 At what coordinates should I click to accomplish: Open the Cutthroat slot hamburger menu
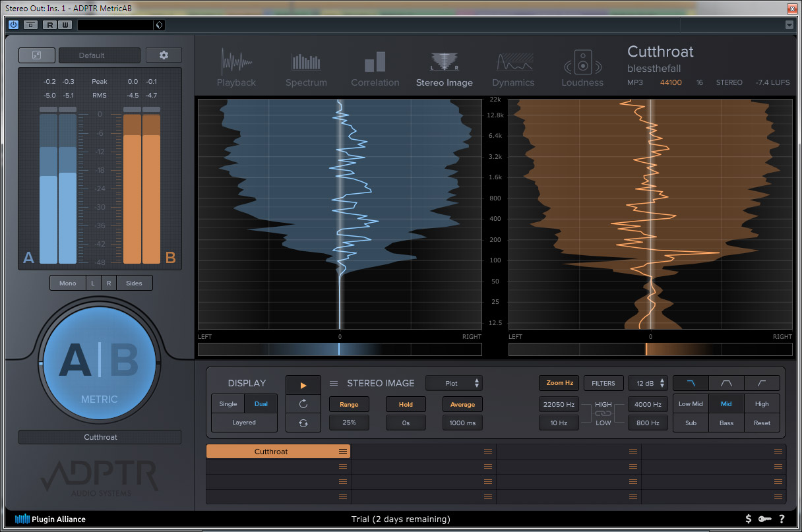[x=343, y=452]
